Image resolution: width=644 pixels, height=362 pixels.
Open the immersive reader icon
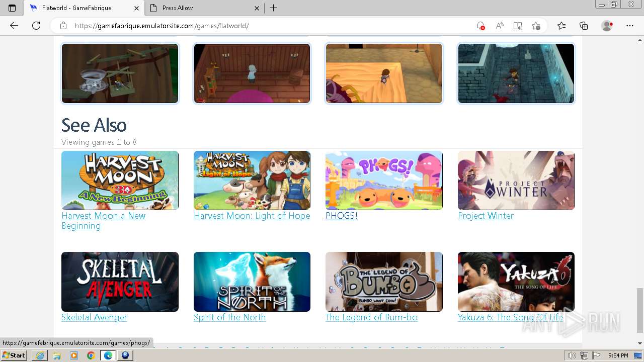[518, 26]
